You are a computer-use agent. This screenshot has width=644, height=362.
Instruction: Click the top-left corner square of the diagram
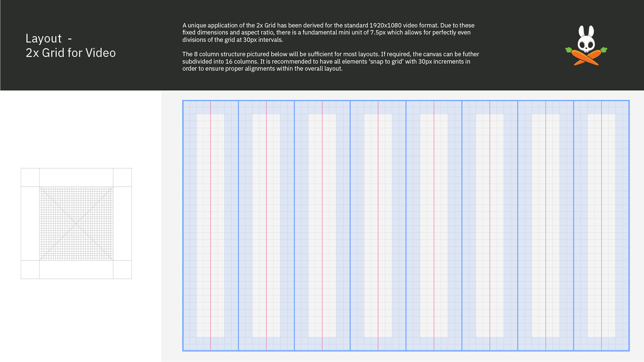(x=30, y=178)
